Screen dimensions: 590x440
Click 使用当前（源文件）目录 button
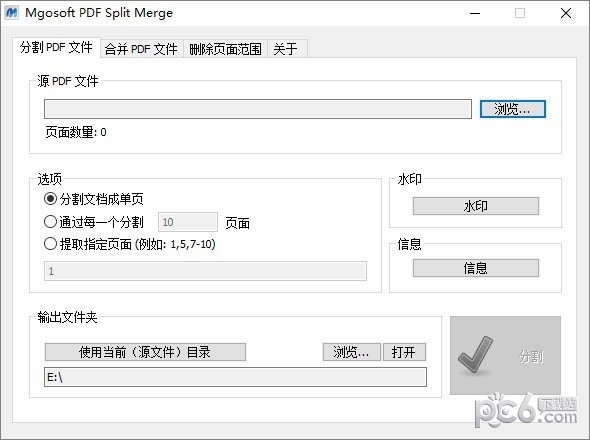coord(145,352)
